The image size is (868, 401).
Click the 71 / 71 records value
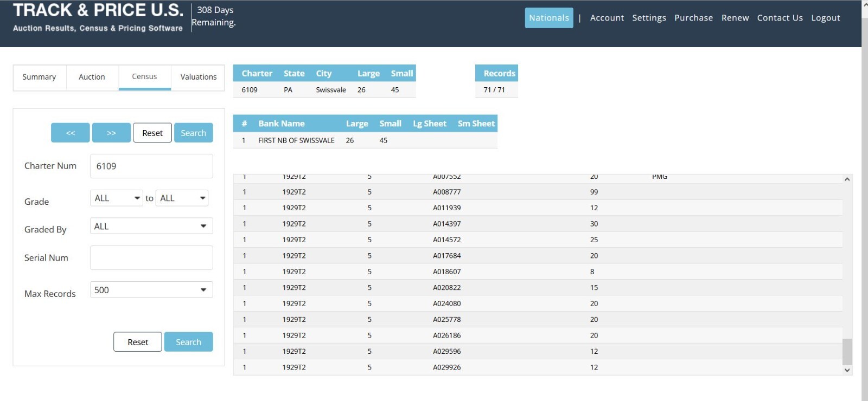(x=494, y=90)
